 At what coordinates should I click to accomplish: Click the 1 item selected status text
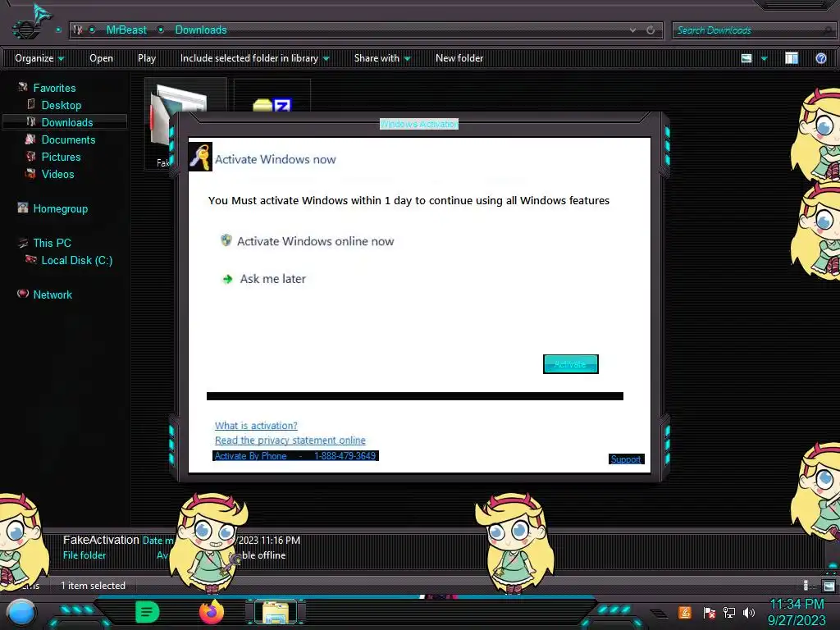tap(93, 586)
